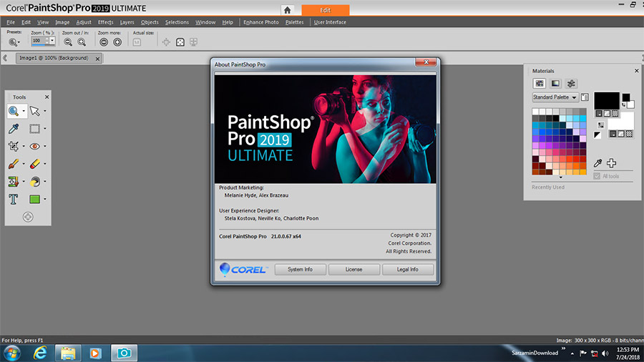Open the Layers menu
Image resolution: width=644 pixels, height=362 pixels.
pos(127,22)
